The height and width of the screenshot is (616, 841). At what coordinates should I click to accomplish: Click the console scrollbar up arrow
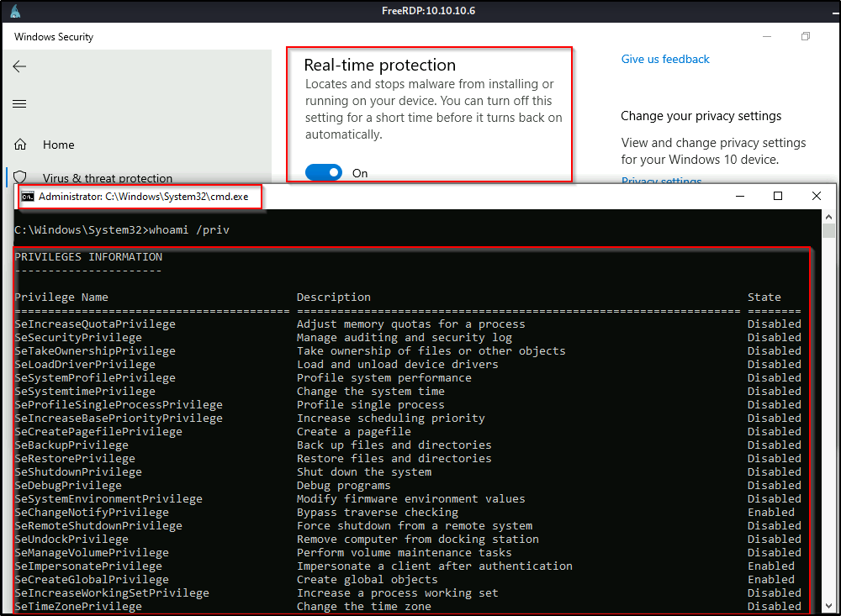(x=829, y=217)
